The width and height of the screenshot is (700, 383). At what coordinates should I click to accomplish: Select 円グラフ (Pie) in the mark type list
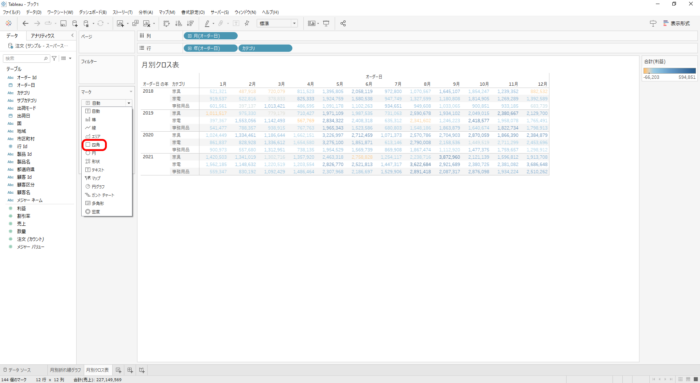(107, 187)
